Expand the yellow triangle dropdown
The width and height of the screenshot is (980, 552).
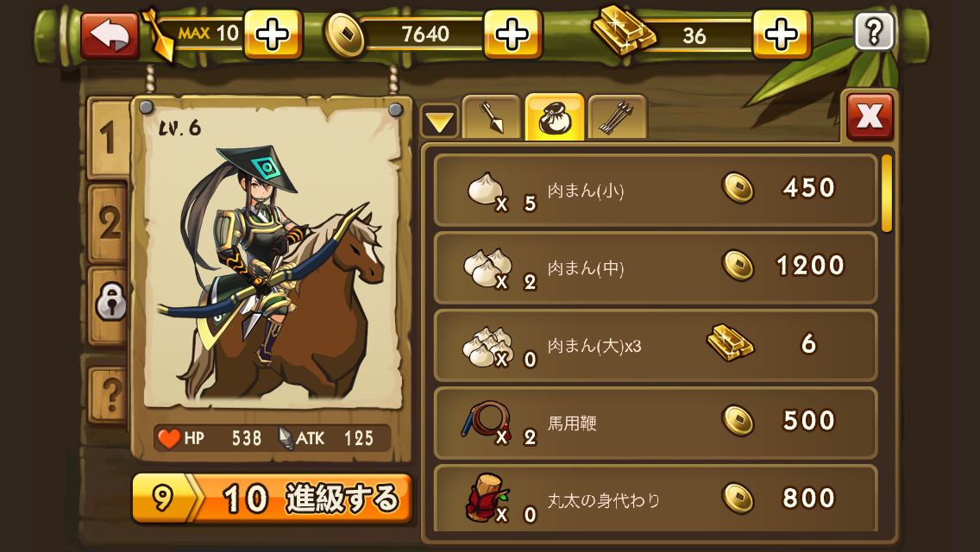coord(439,121)
